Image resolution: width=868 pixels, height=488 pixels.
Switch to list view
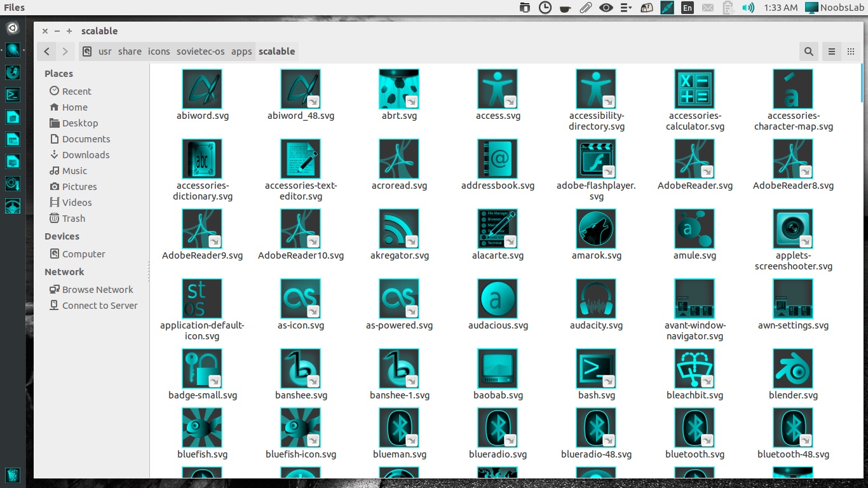pyautogui.click(x=831, y=51)
